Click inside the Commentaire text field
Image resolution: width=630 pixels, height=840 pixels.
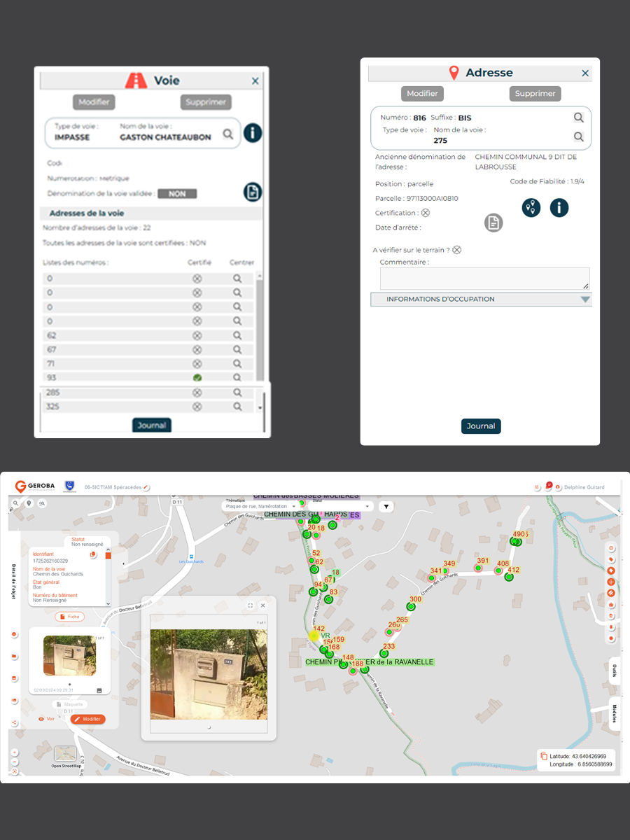(484, 278)
